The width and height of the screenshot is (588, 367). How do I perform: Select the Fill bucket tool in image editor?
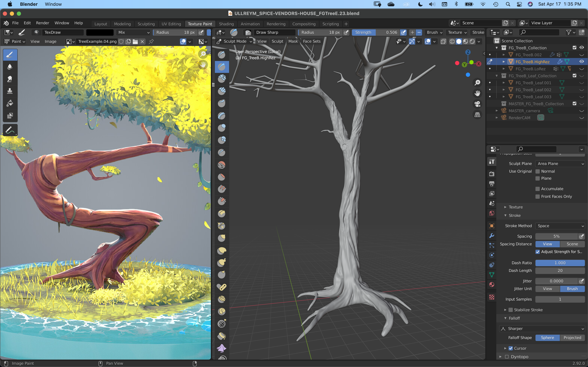[10, 103]
